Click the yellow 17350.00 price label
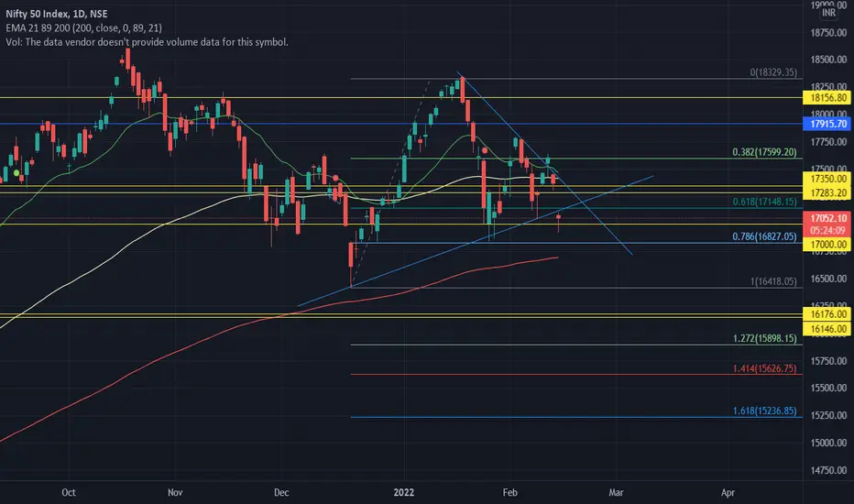The height and width of the screenshot is (504, 854). (x=827, y=179)
